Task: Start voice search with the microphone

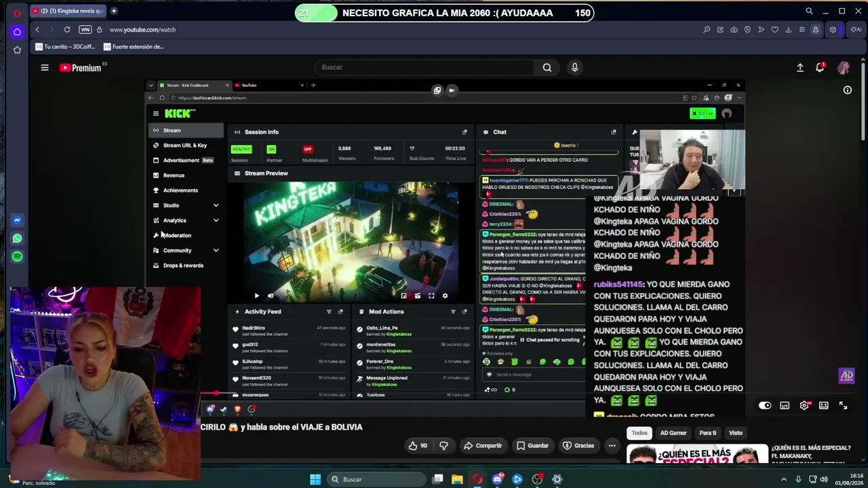Action: tap(574, 67)
